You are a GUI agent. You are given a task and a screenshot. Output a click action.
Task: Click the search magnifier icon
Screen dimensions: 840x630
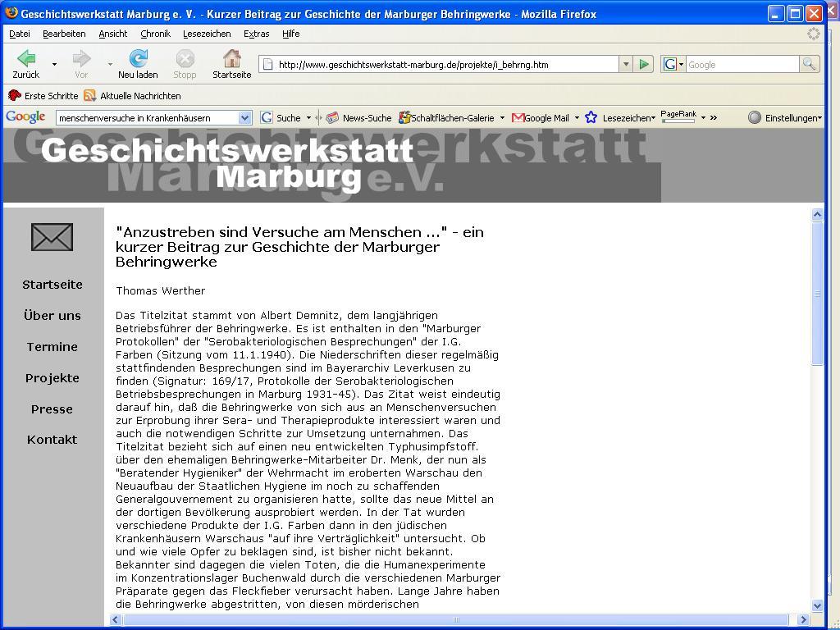809,65
